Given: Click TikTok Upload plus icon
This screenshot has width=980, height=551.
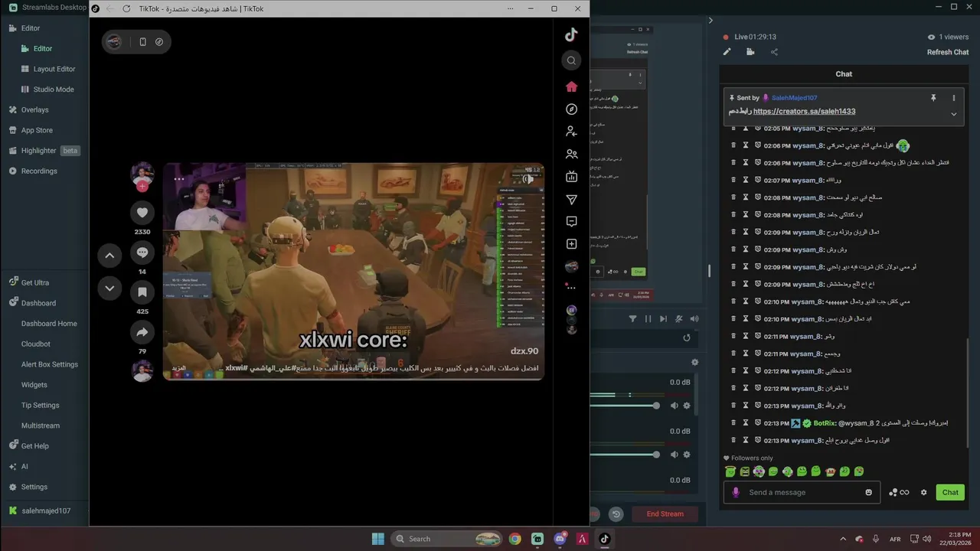Looking at the screenshot, I should [571, 244].
